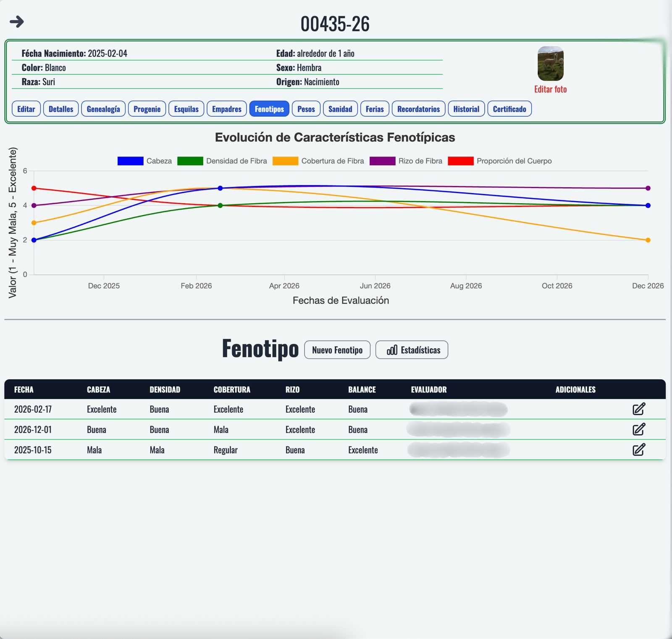672x639 pixels.
Task: Edit the 2026-12-01 phenotype record
Action: (x=639, y=429)
